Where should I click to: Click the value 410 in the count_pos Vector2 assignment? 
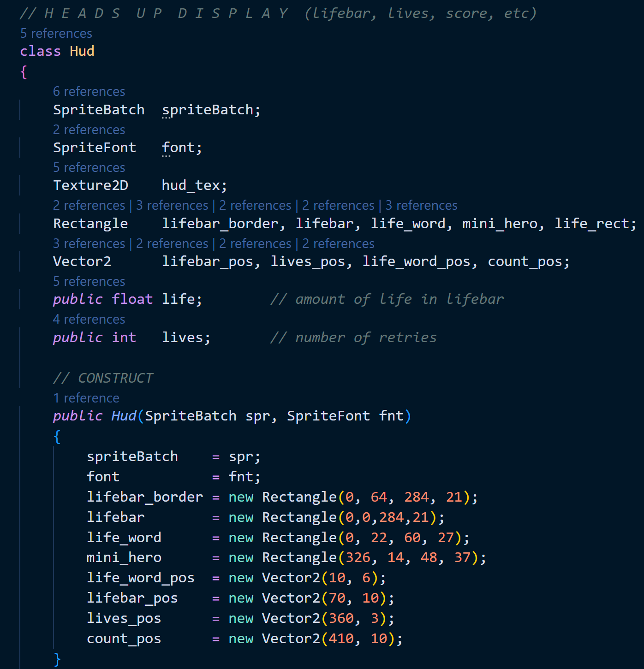[x=341, y=639]
